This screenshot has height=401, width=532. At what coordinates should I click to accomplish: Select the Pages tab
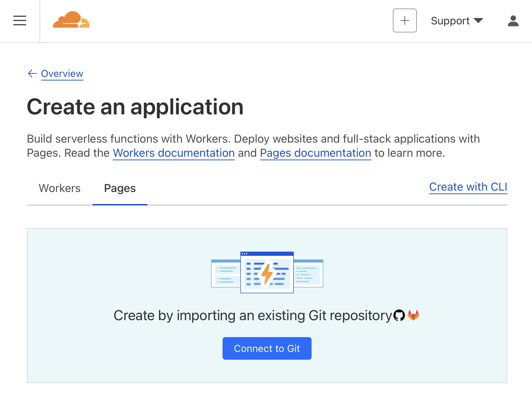click(120, 188)
